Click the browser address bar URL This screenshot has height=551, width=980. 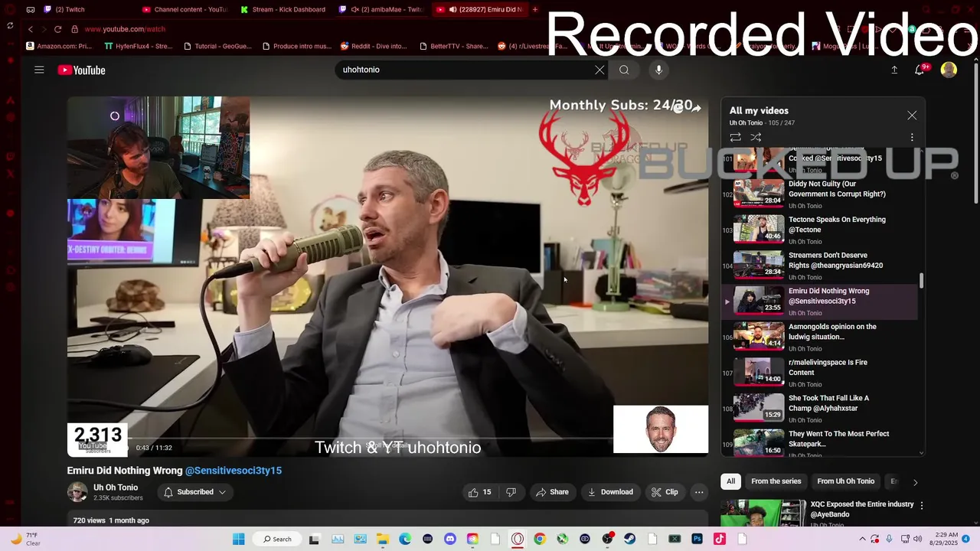pos(125,29)
